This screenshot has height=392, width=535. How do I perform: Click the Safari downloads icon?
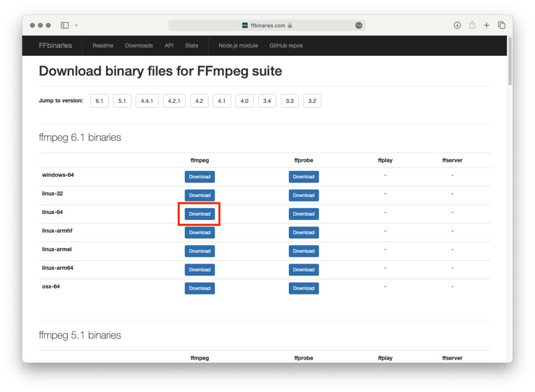tap(457, 25)
